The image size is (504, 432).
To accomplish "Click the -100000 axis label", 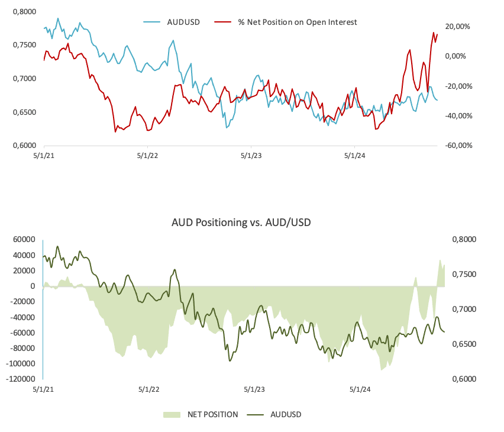I will [x=21, y=363].
